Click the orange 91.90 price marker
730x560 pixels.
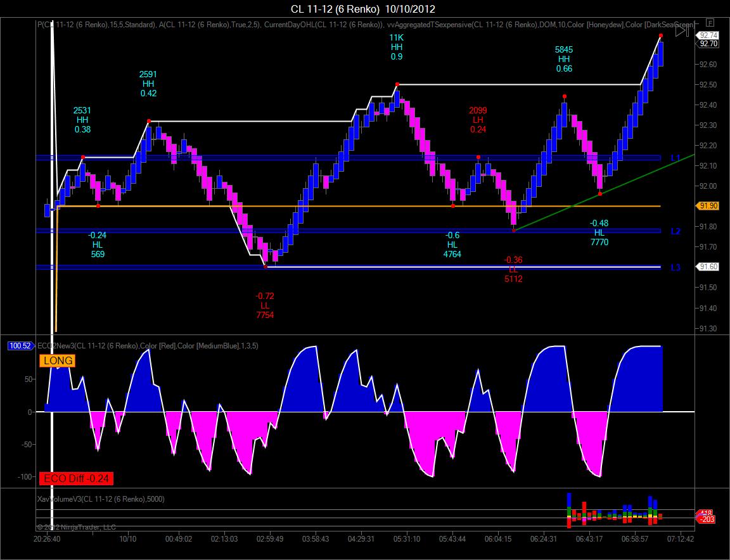click(x=708, y=206)
